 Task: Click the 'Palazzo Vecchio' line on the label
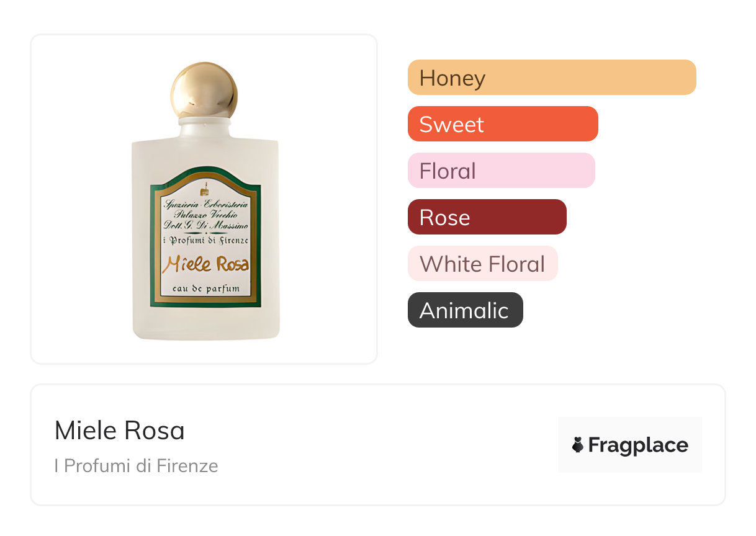205,214
